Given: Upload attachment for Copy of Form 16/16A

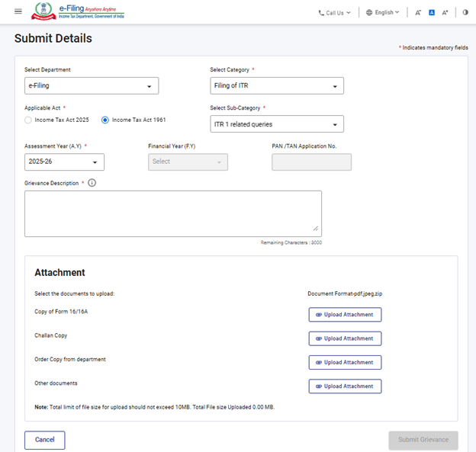Looking at the screenshot, I should (345, 315).
